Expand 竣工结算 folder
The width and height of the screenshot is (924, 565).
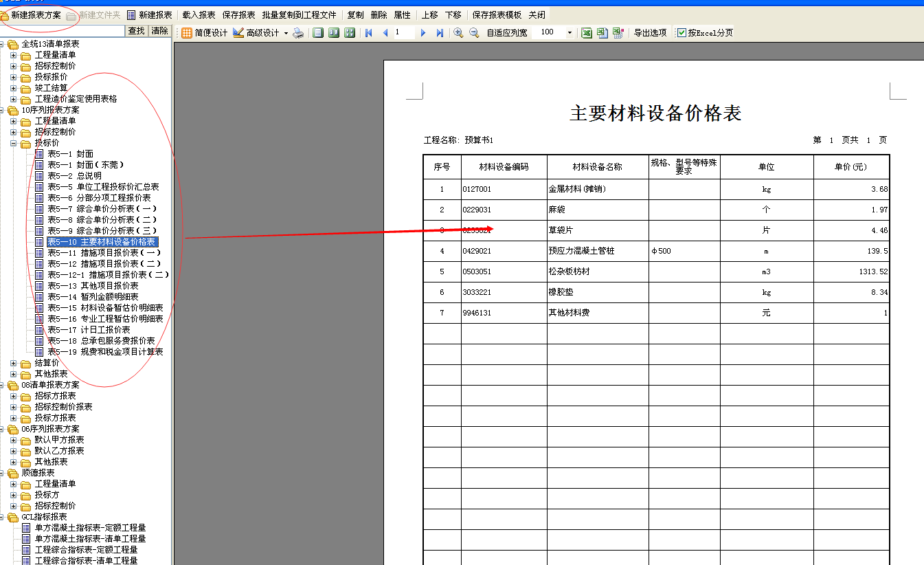pyautogui.click(x=13, y=88)
